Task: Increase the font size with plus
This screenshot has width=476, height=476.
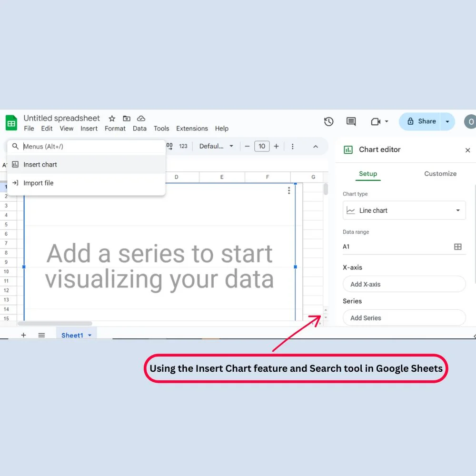Action: point(276,146)
